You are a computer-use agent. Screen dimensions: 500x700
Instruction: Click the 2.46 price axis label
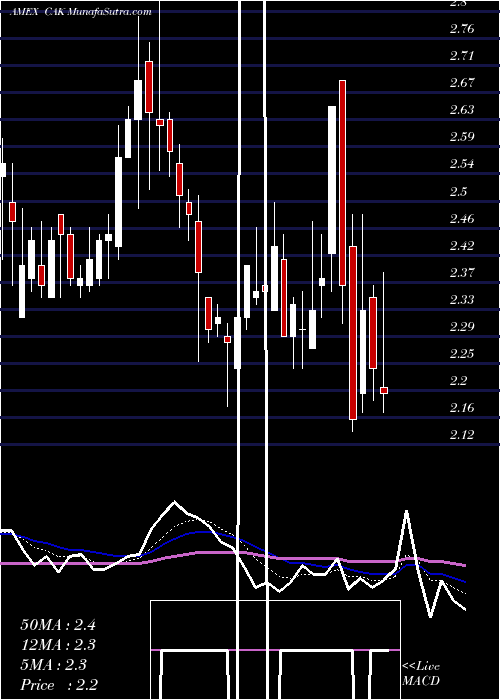462,219
